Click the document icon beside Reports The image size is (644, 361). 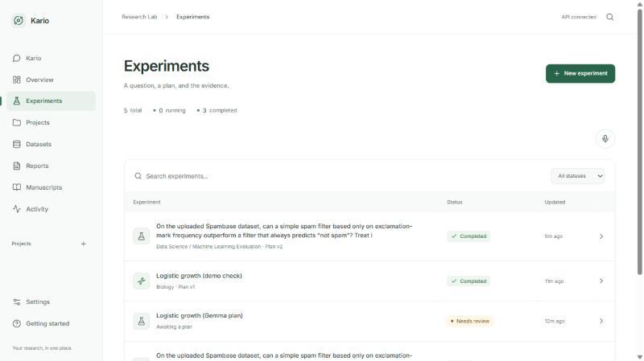[x=16, y=166]
